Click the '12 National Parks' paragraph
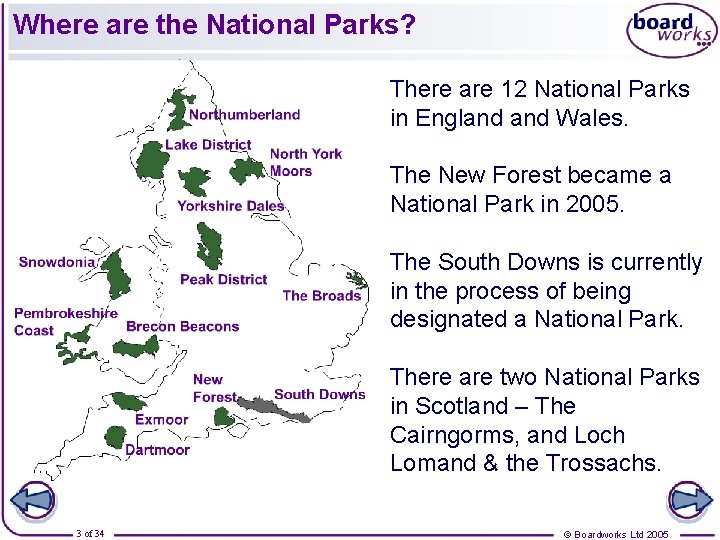The width and height of the screenshot is (720, 540). click(x=540, y=103)
